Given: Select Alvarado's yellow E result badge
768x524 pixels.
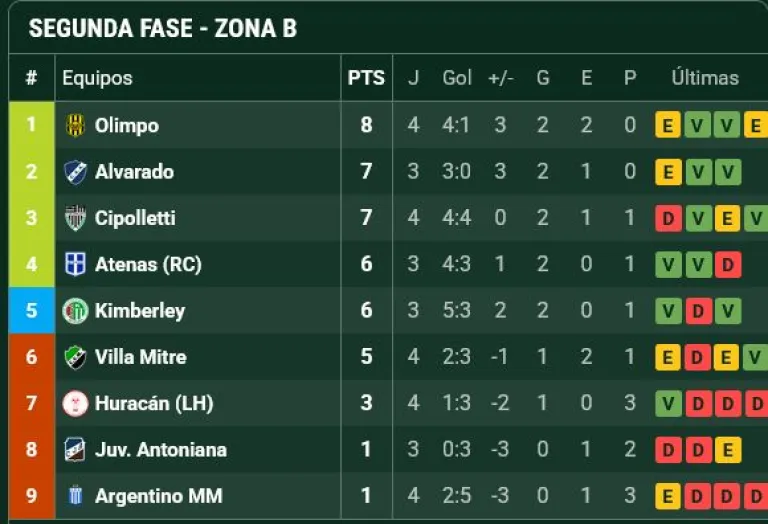Looking at the screenshot, I should pos(668,172).
